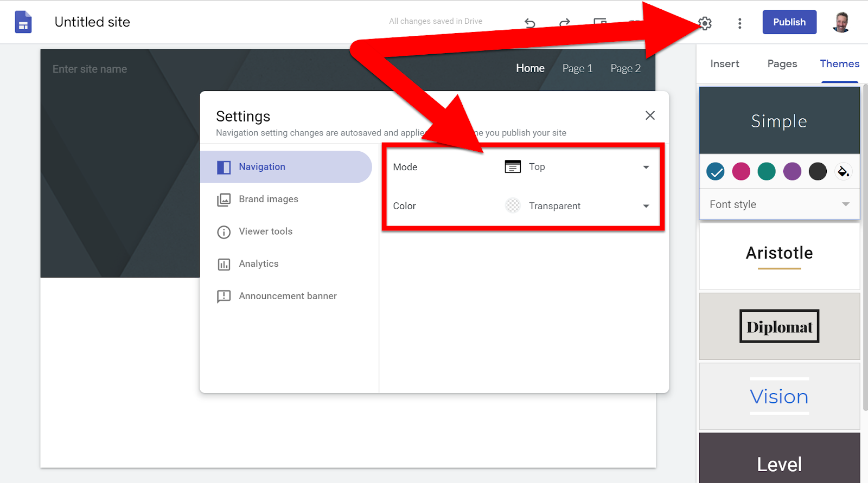Choose the Aristotle theme

click(x=780, y=256)
